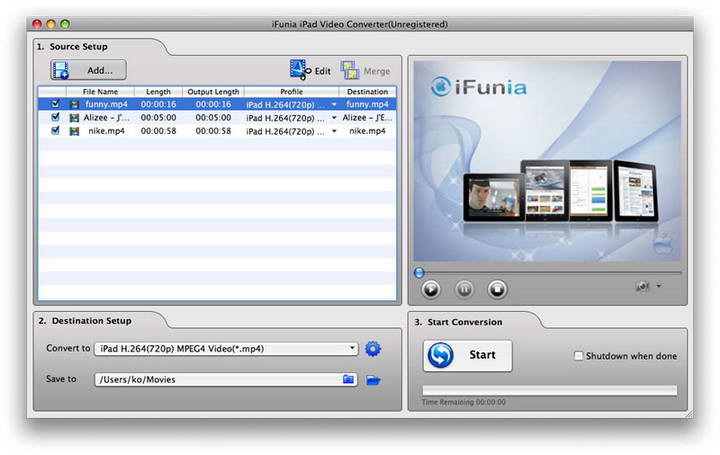Pause the preview video
This screenshot has height=455, width=720.
464,289
